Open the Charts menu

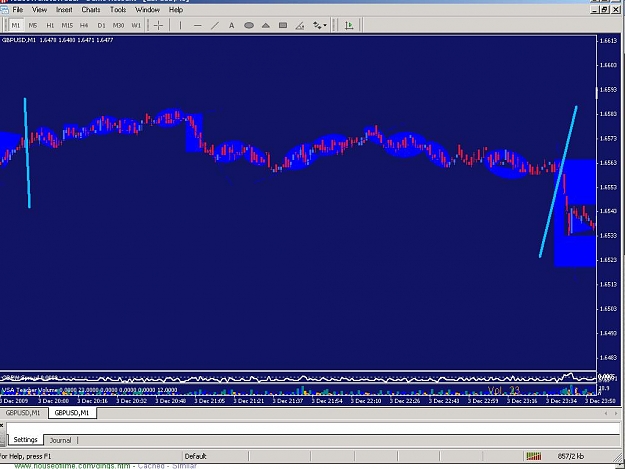pyautogui.click(x=91, y=10)
